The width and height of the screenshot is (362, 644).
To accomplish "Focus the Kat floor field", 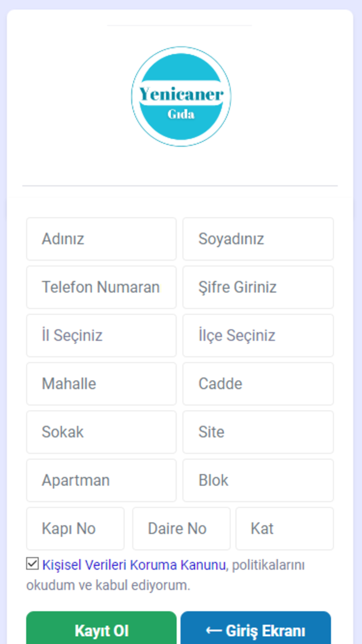I will tap(284, 529).
